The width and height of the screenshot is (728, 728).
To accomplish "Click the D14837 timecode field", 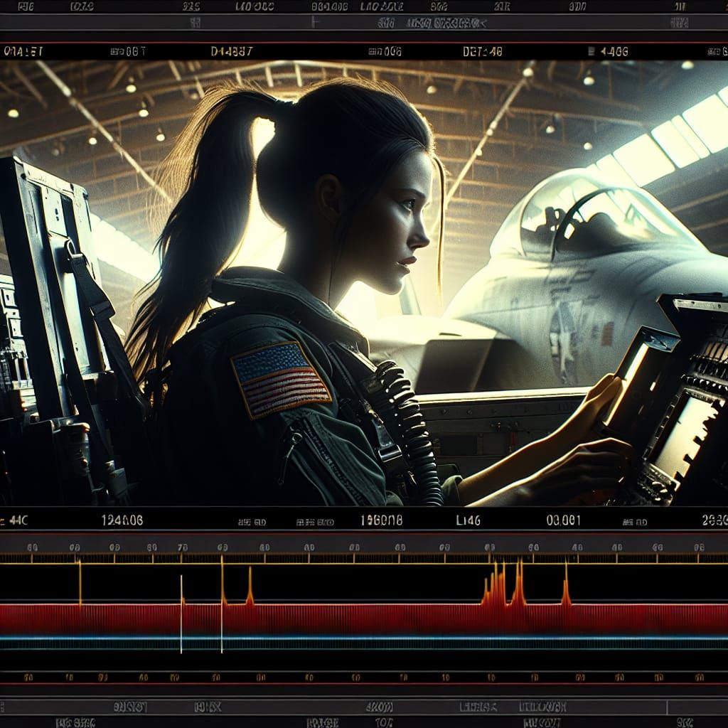I will [232, 52].
